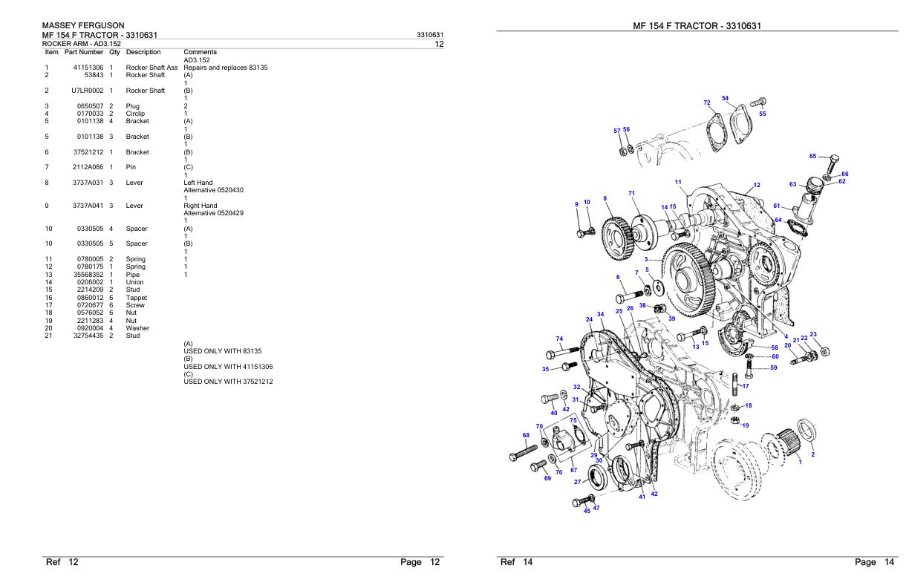Select part number 0780005
909x588 pixels.
pos(91,259)
